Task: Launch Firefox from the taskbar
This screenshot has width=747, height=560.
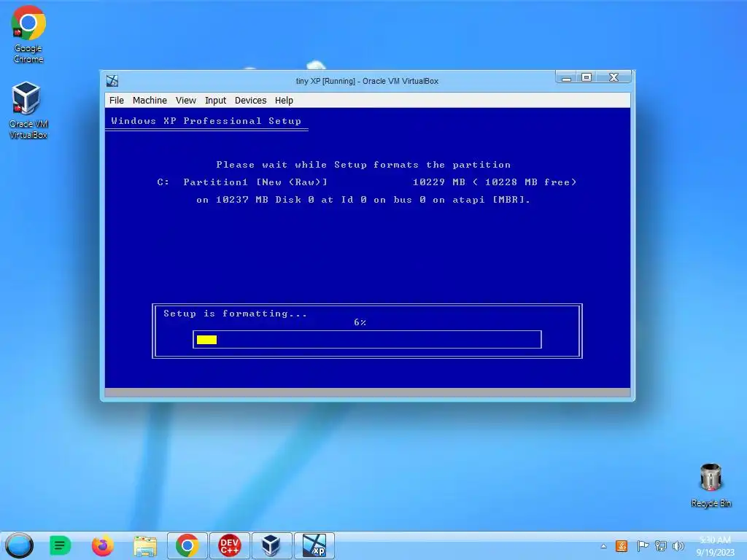Action: tap(102, 545)
